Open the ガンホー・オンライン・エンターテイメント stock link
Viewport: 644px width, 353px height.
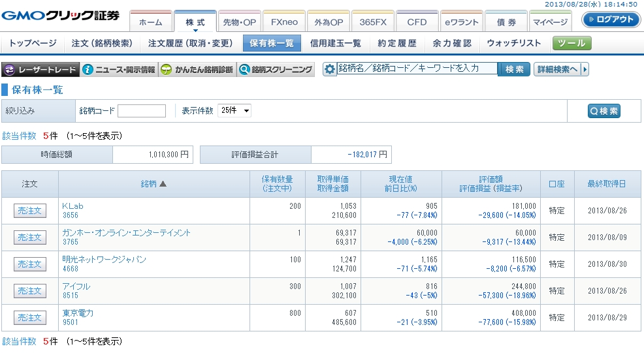coord(126,233)
